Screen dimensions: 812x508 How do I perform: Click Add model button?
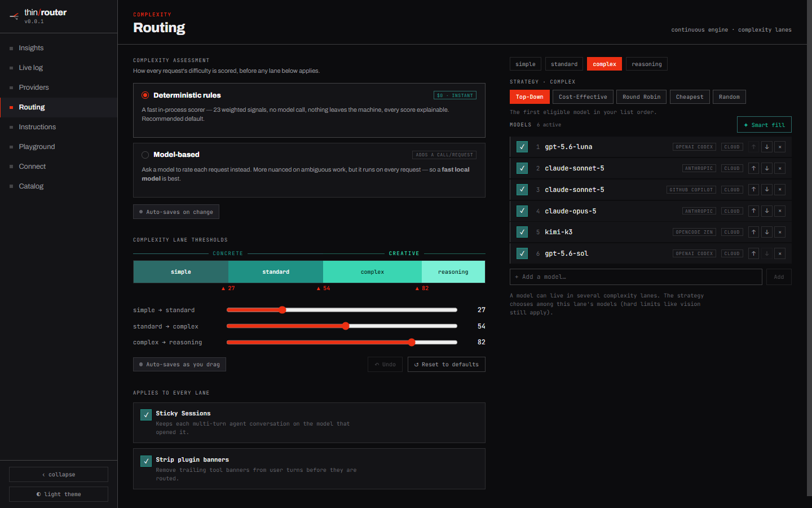point(779,277)
